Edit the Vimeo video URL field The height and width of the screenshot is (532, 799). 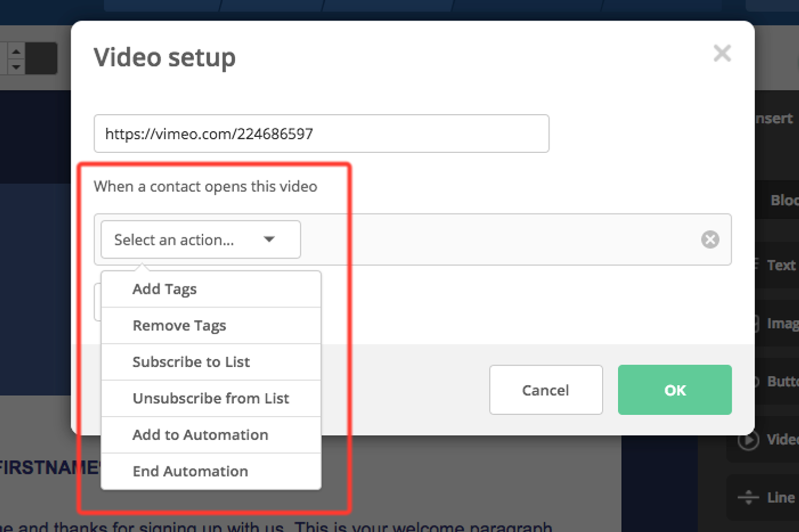click(321, 134)
